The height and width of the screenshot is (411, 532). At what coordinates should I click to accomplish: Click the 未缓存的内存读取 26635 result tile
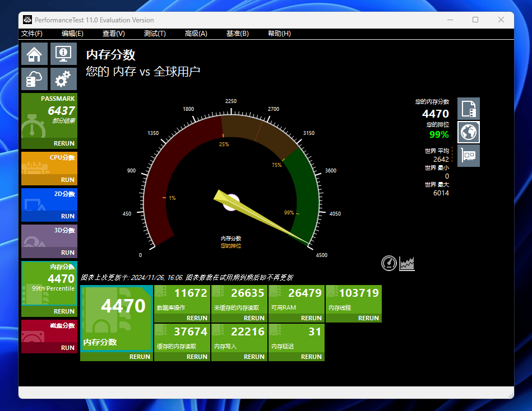(239, 300)
